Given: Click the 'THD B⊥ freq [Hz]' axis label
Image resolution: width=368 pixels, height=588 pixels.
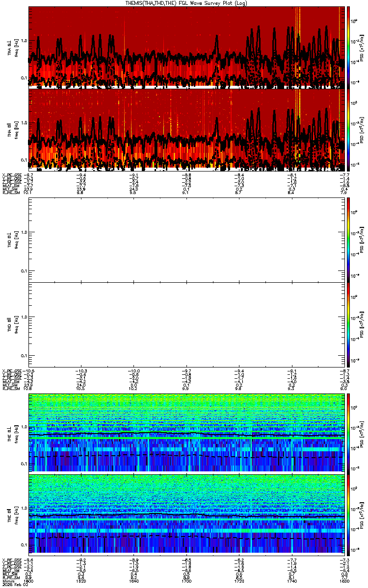Looking at the screenshot, I should 13,240.
